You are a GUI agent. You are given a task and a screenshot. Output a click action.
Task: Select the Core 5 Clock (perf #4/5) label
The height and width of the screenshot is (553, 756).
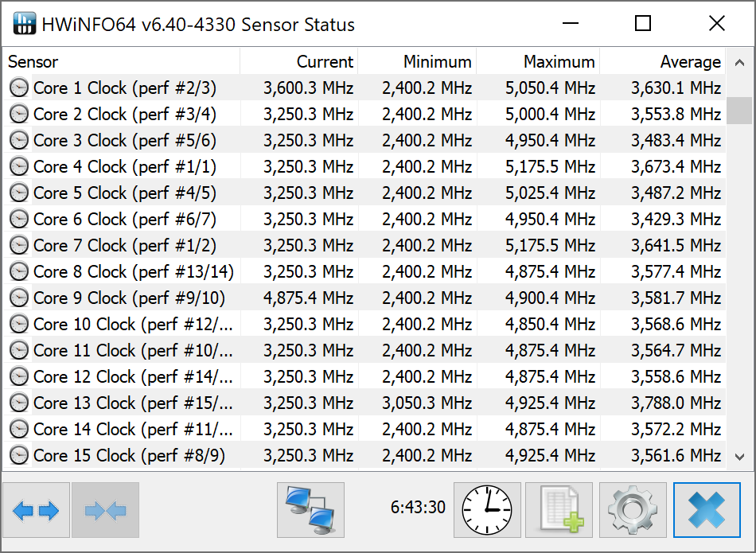tap(125, 193)
